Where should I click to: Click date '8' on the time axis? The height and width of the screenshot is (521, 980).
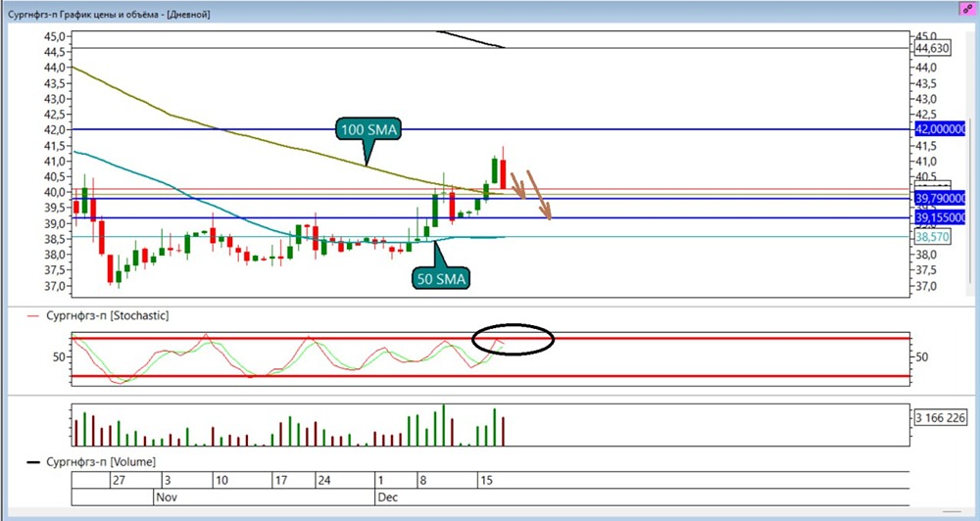click(x=423, y=481)
